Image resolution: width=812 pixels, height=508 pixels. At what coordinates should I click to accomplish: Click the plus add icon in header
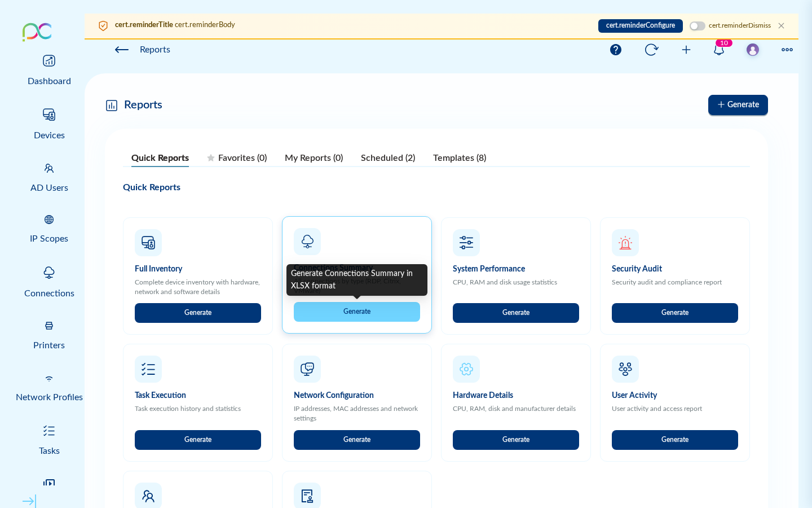click(686, 50)
